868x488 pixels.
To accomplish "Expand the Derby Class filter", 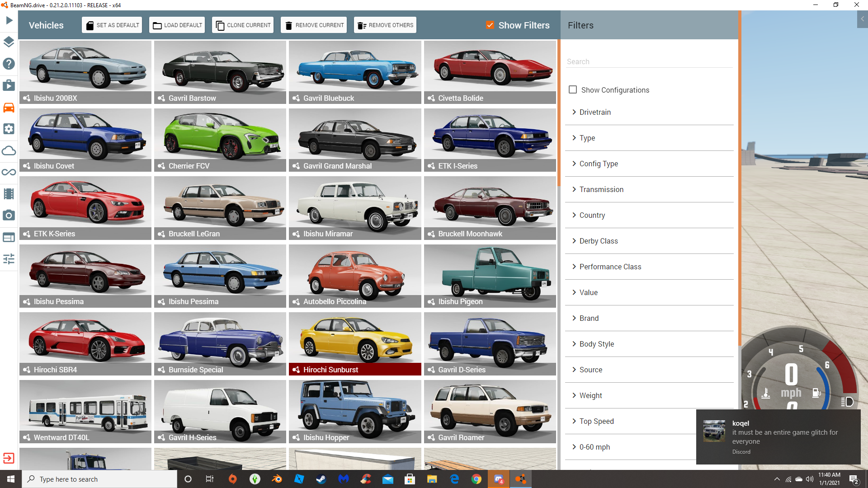I will [x=649, y=241].
